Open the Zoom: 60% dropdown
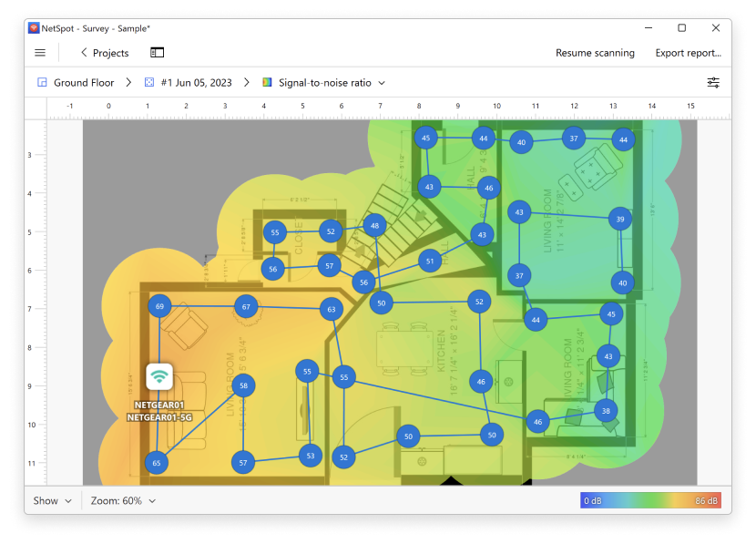The image size is (756, 544). pos(123,500)
